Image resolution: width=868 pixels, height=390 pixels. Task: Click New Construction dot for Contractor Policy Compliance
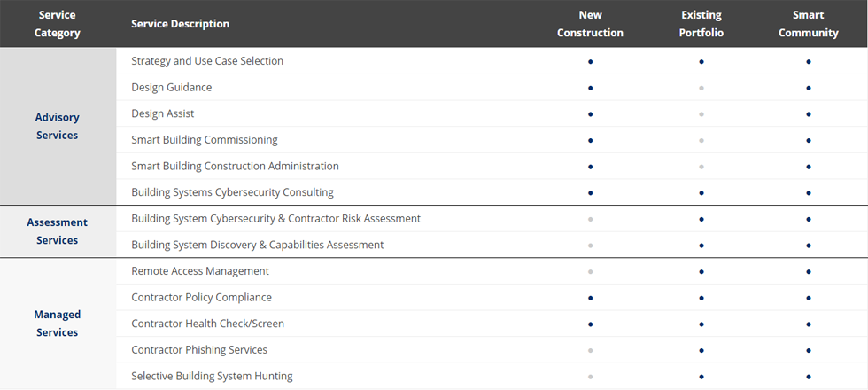coord(591,298)
